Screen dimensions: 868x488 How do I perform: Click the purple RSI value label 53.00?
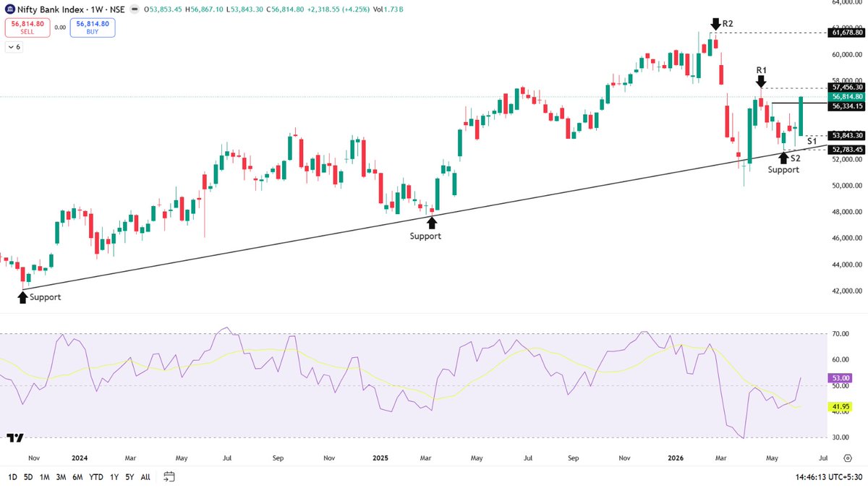pyautogui.click(x=841, y=378)
